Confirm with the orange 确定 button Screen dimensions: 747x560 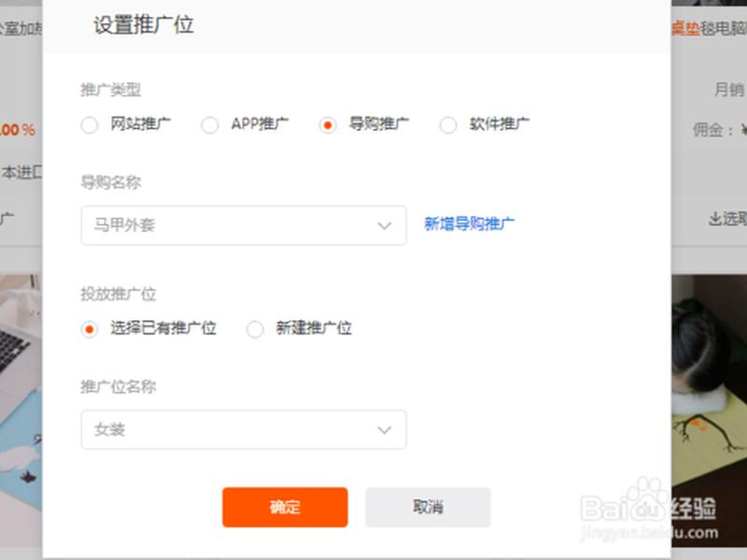(x=285, y=507)
